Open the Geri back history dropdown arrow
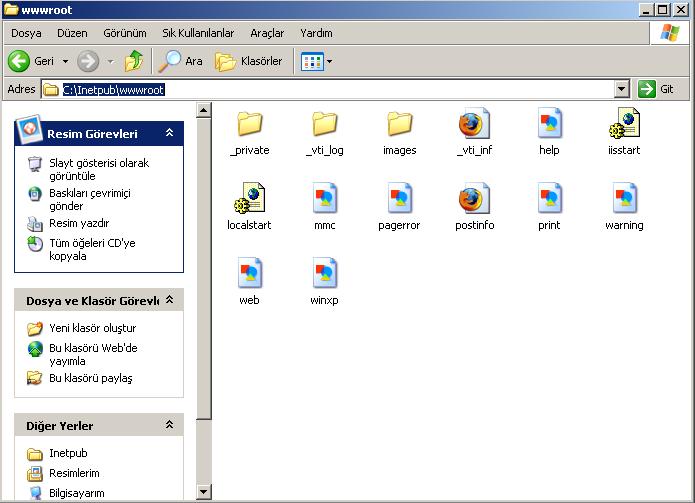 click(x=65, y=61)
